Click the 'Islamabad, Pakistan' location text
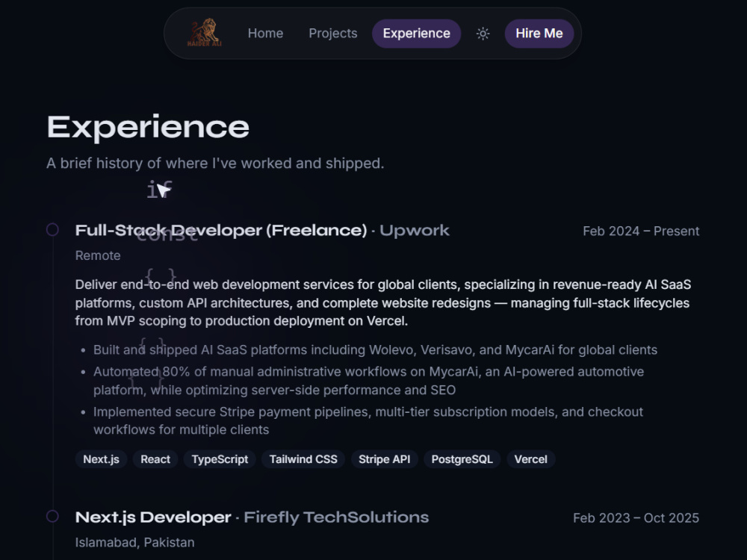Screen dimensions: 747x560 click(x=134, y=542)
